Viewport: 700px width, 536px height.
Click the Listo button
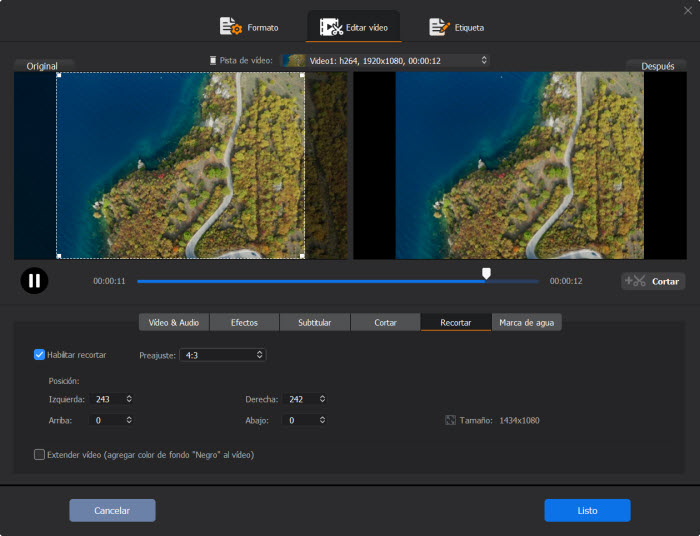[x=587, y=510]
